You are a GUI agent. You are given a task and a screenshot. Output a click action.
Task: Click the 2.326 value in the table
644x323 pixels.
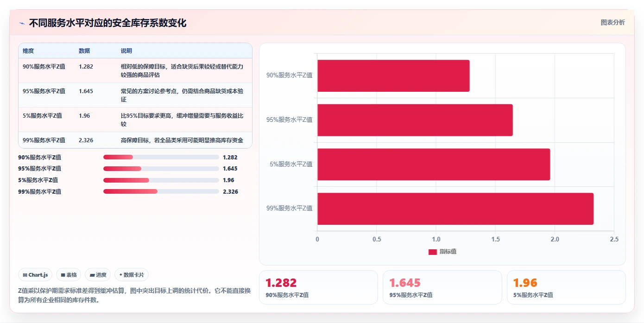(86, 140)
